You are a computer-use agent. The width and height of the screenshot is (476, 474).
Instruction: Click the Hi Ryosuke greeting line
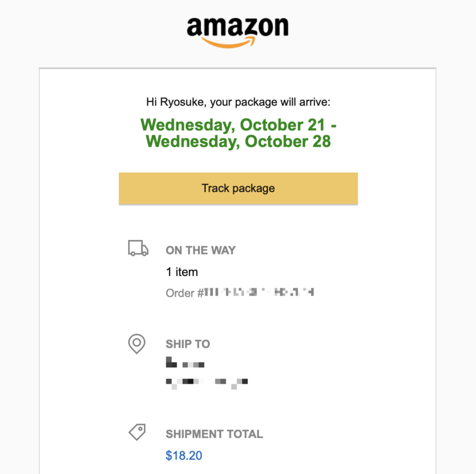tap(239, 102)
